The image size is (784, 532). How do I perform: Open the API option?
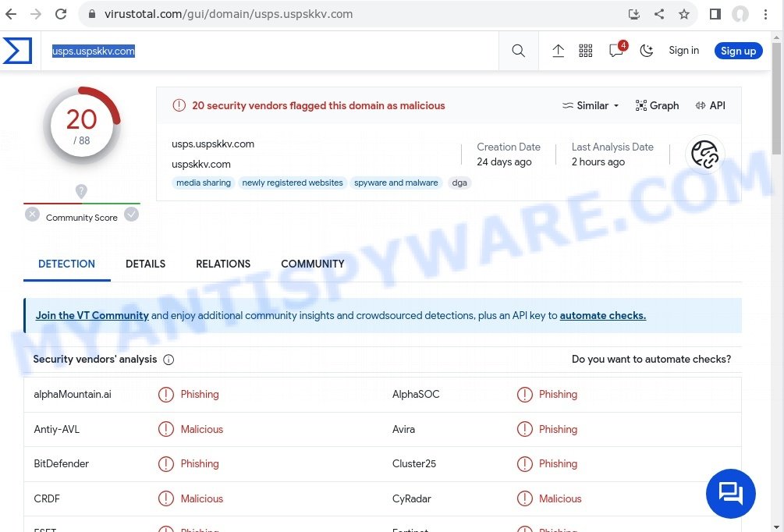[710, 105]
